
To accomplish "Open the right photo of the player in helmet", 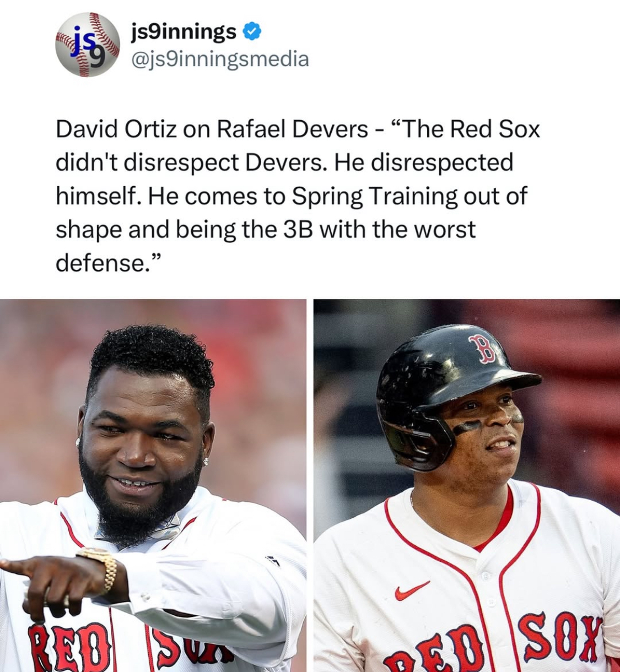I will 467,485.
